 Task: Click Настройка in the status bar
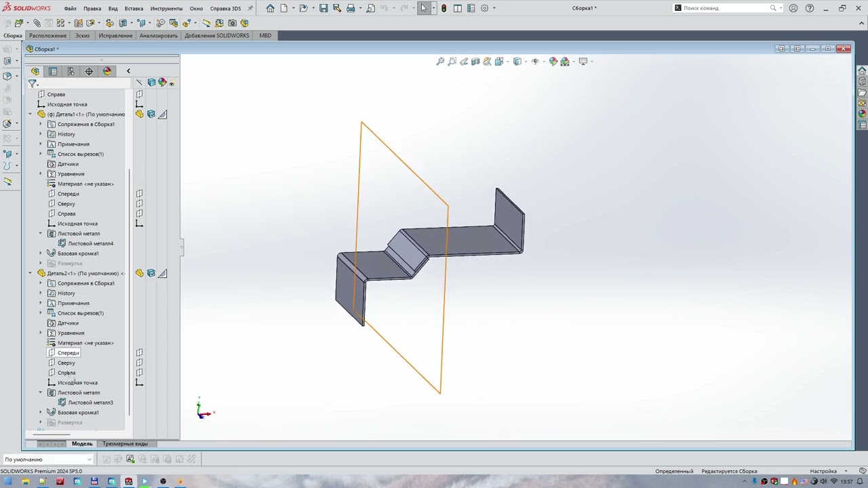click(823, 471)
